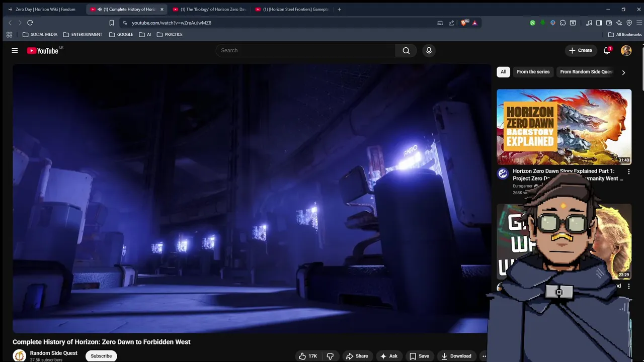Screen dimensions: 644x362
Task: Bookmark this page
Action: pos(112,23)
